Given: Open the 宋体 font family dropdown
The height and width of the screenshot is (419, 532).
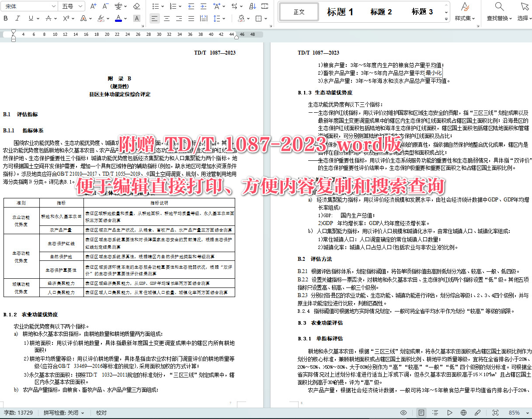Looking at the screenshot, I should pos(28,6).
